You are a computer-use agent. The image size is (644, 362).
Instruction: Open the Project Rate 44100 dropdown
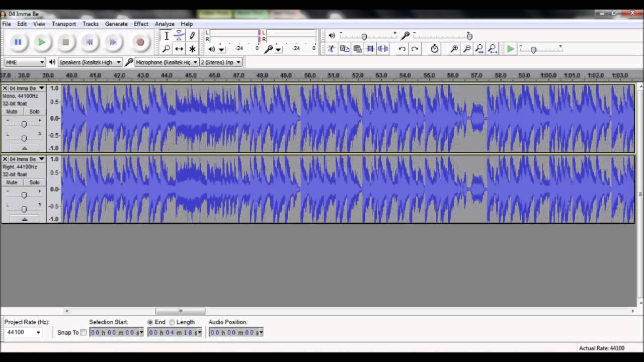23,332
